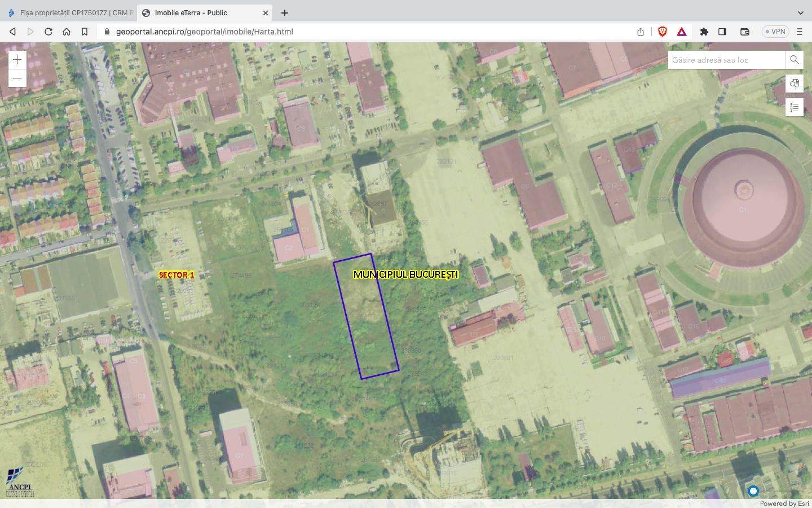The image size is (812, 508).
Task: Open the map legend list
Action: tap(794, 107)
